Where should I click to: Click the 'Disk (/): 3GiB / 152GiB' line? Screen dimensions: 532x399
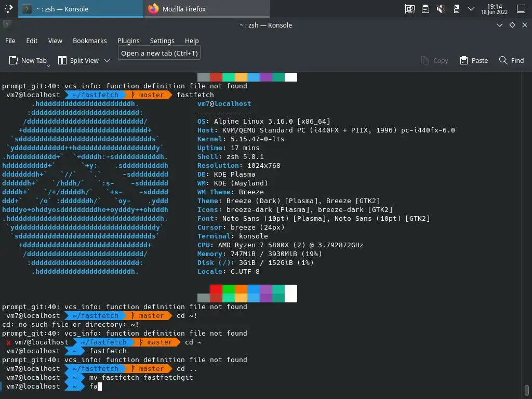(256, 262)
